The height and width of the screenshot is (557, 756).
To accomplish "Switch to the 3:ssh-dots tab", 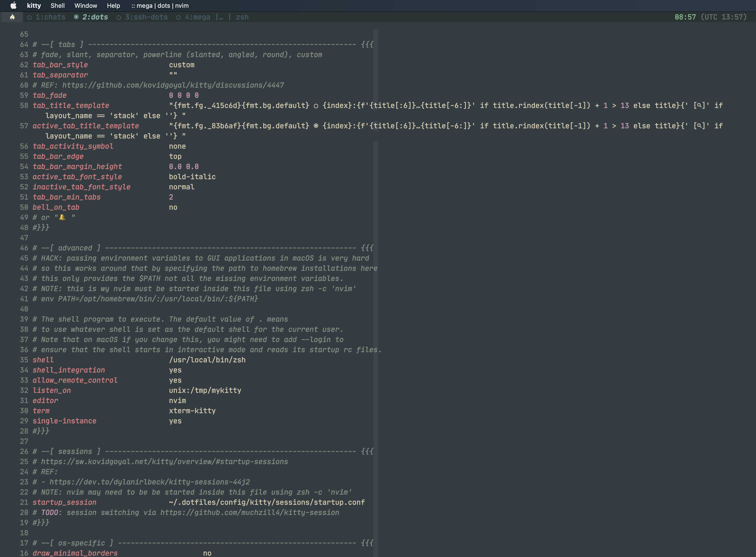I will click(146, 17).
